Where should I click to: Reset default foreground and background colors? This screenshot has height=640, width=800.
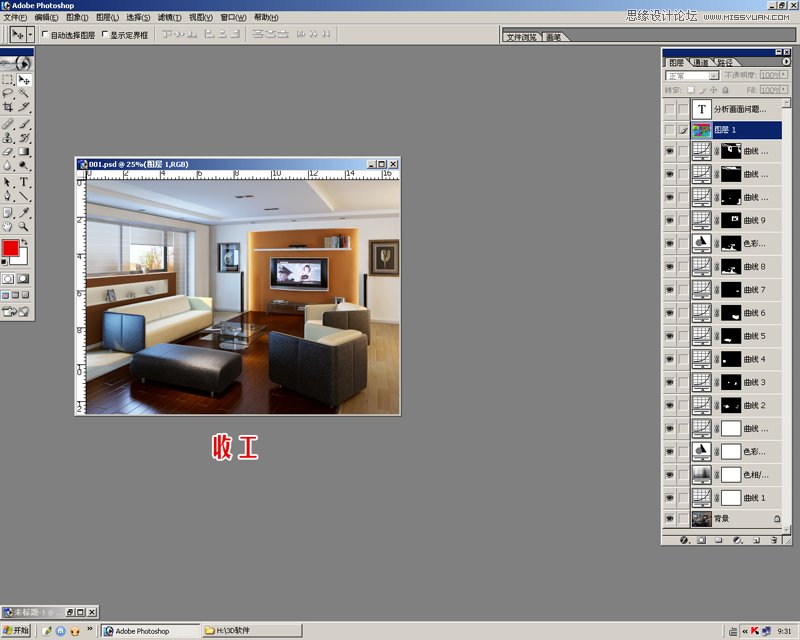[x=5, y=262]
